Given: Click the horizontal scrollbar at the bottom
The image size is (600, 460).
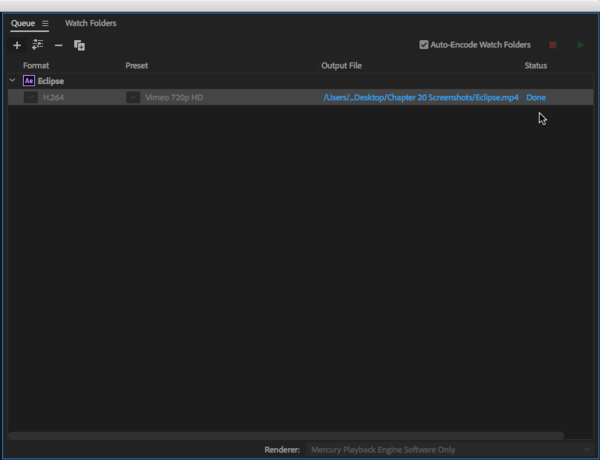Looking at the screenshot, I should [x=286, y=436].
